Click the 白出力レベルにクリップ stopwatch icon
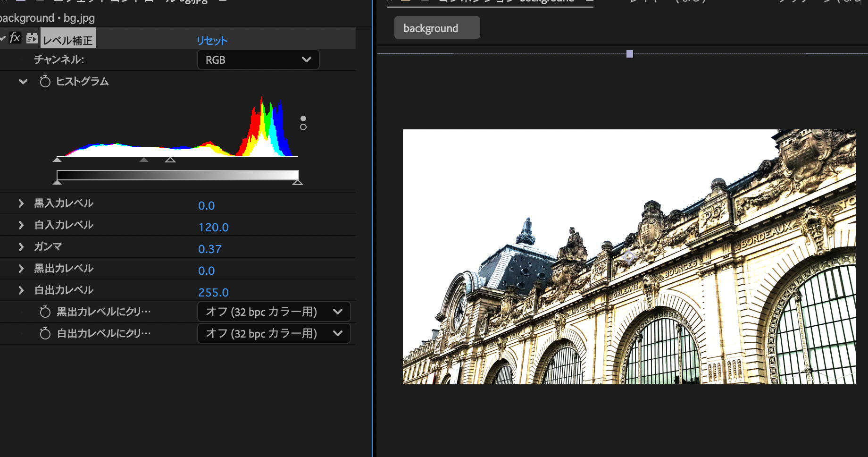Screen dimensions: 868x457 (45, 334)
